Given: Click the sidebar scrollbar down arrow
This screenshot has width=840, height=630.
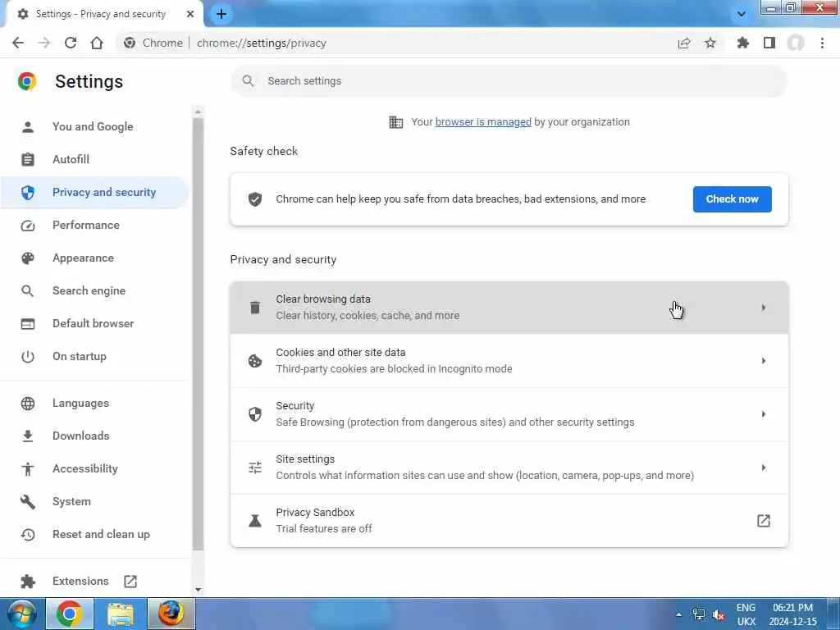Looking at the screenshot, I should (199, 589).
